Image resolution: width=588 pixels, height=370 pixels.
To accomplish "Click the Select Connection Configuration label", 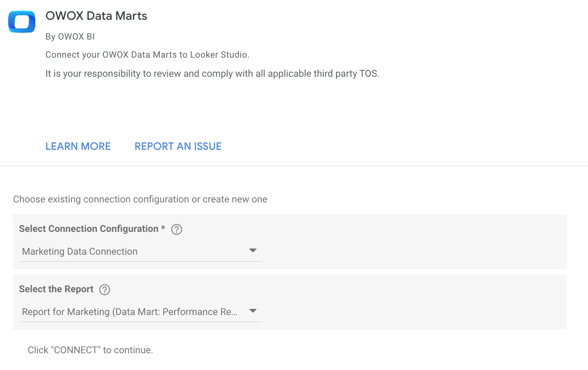I will pos(92,229).
